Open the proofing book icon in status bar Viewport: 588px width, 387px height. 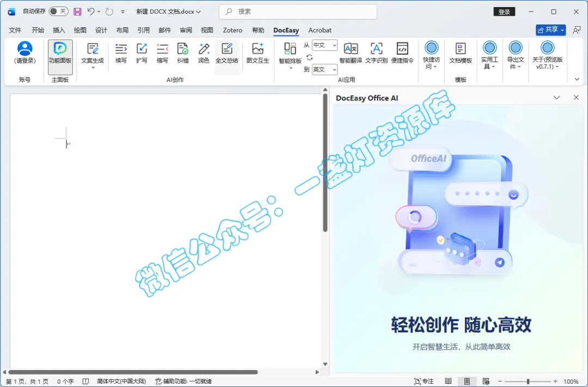(85, 382)
